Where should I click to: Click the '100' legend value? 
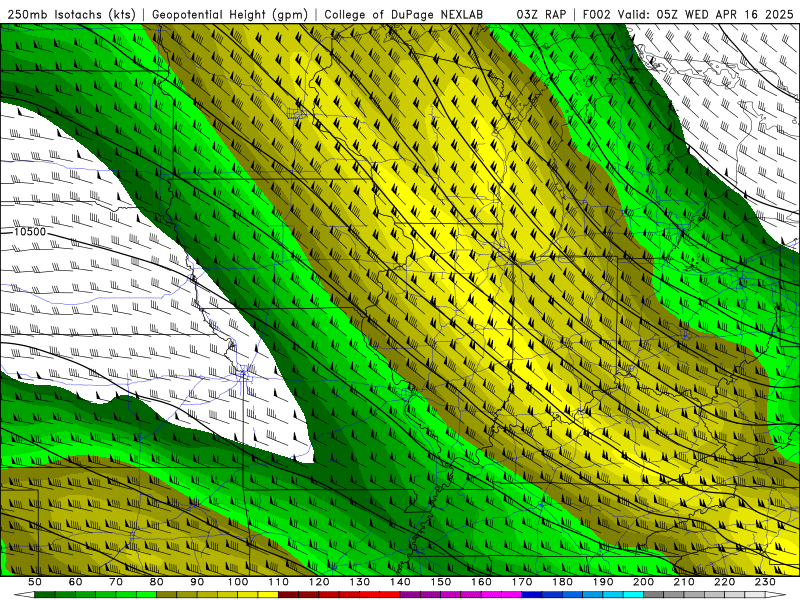(x=238, y=582)
